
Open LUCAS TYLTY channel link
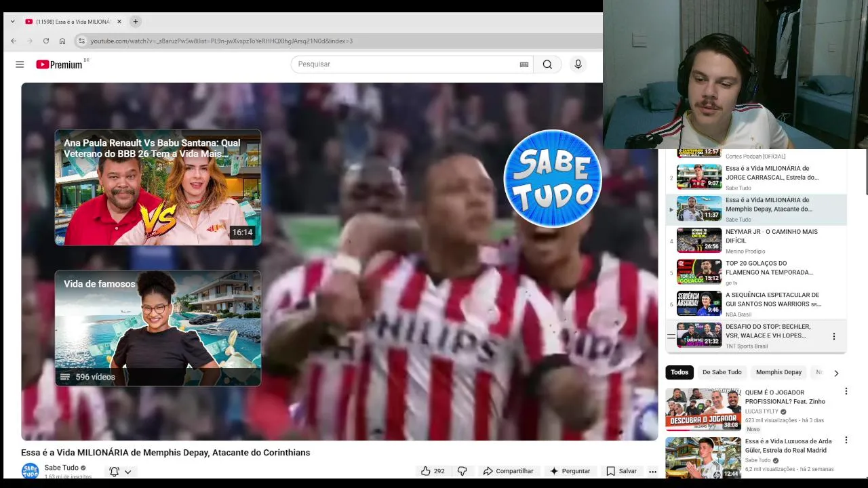(x=762, y=411)
